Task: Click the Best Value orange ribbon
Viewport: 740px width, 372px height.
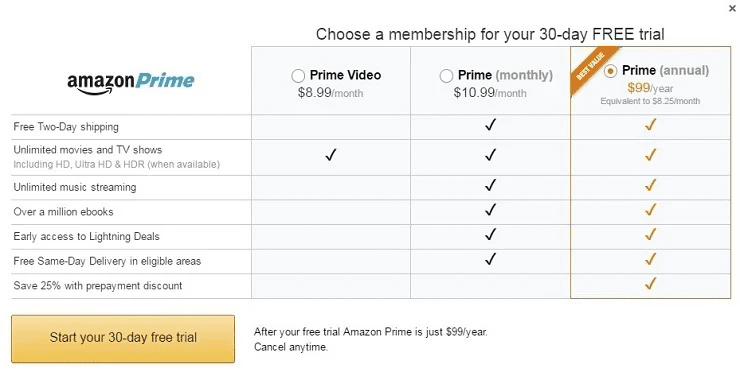Action: (592, 69)
